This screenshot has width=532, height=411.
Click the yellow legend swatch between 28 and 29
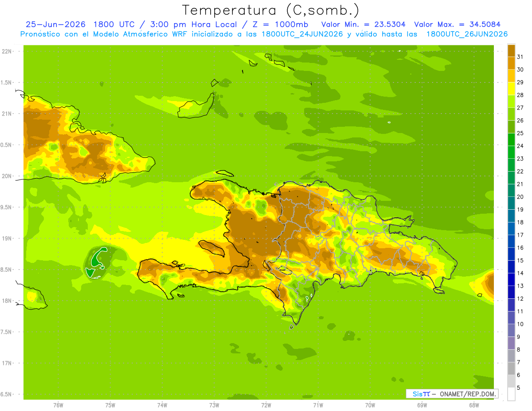(511, 88)
